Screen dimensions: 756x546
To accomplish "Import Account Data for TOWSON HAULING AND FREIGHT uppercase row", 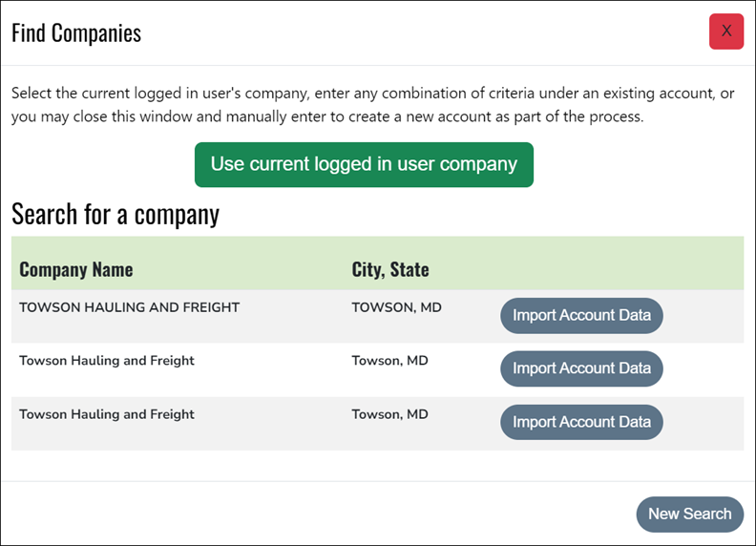I will [x=581, y=315].
